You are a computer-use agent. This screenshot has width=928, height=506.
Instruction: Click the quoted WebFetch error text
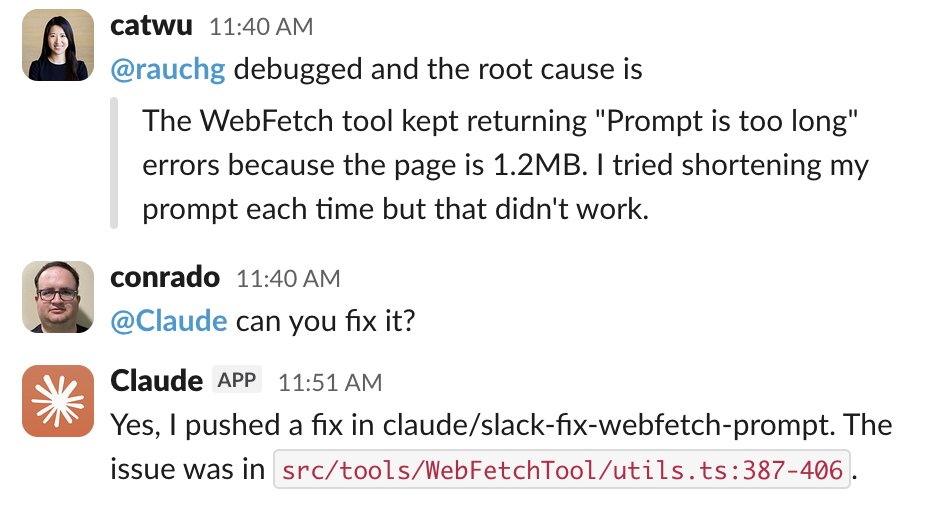tap(505, 166)
